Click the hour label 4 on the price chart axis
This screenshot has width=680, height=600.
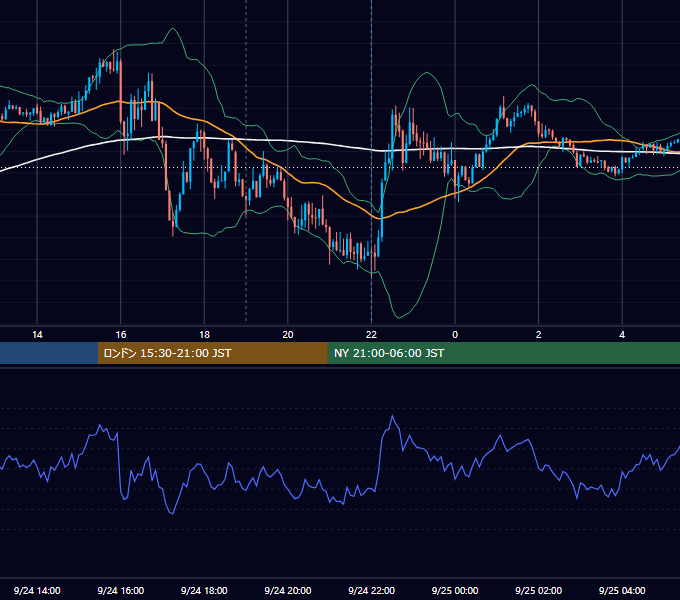tap(622, 335)
